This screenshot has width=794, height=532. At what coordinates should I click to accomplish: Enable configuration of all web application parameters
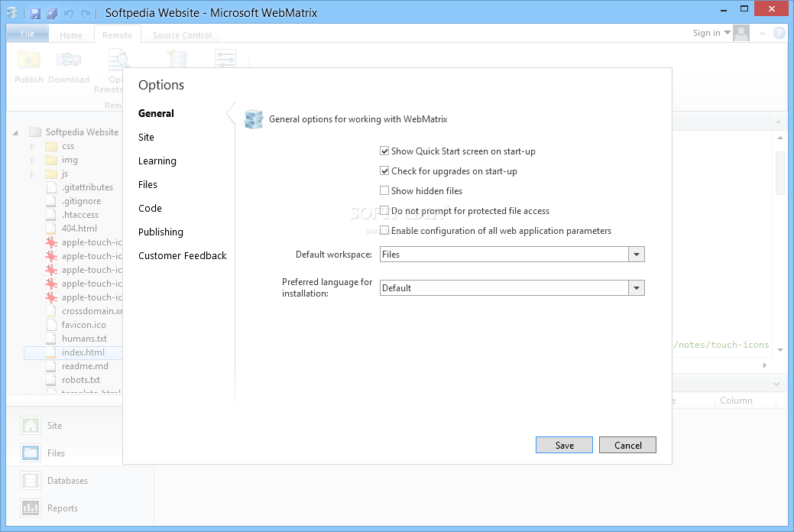[x=384, y=230]
